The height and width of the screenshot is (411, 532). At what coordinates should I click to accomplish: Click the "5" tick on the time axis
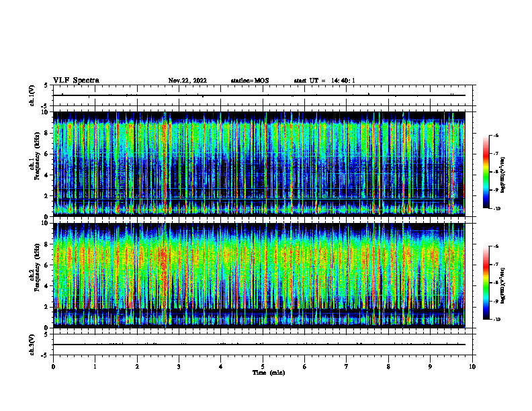pyautogui.click(x=263, y=367)
